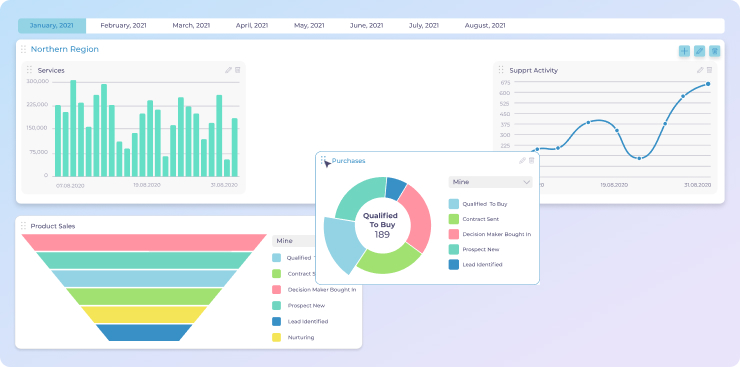Screen dimensions: 740x367
Task: Click Nurturing yellow swatch in Product Sales legend
Action: click(277, 337)
